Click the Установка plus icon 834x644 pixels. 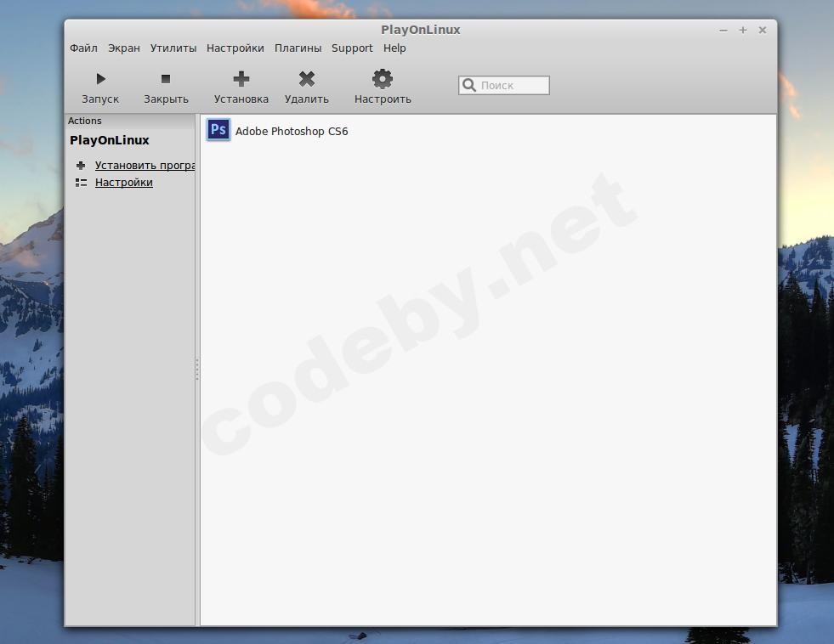241,79
